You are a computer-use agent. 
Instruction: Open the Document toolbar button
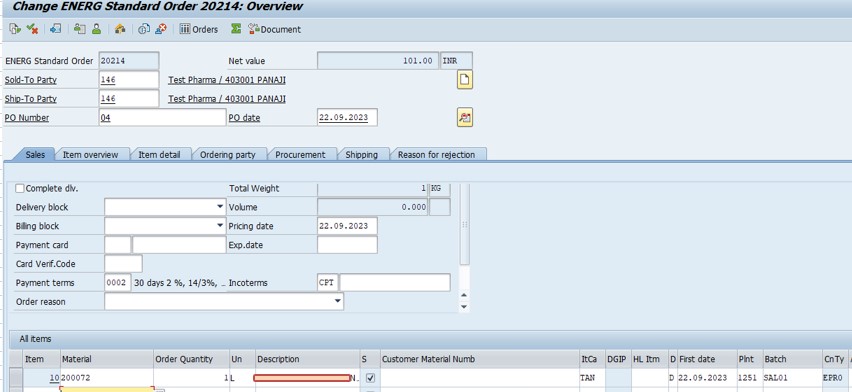(x=275, y=29)
